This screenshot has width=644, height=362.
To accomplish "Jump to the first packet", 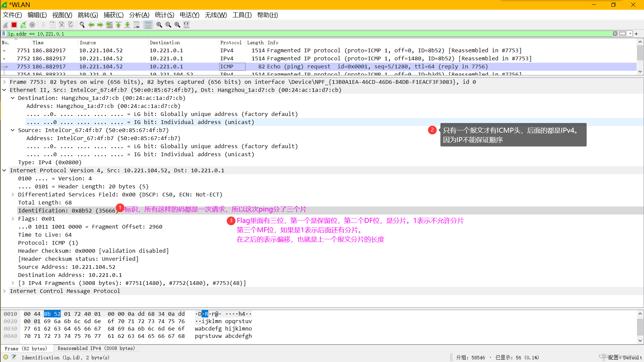I will pyautogui.click(x=118, y=25).
